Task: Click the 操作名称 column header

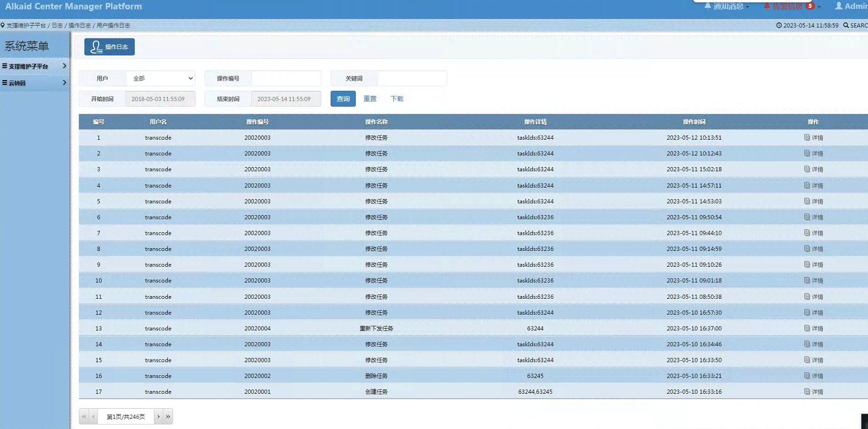Action: click(x=376, y=122)
